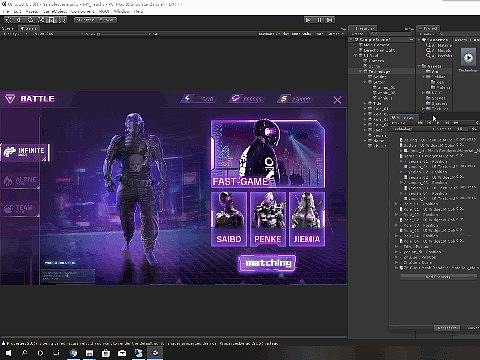Open Windows taskbar search
The image size is (480, 360).
coord(24,353)
